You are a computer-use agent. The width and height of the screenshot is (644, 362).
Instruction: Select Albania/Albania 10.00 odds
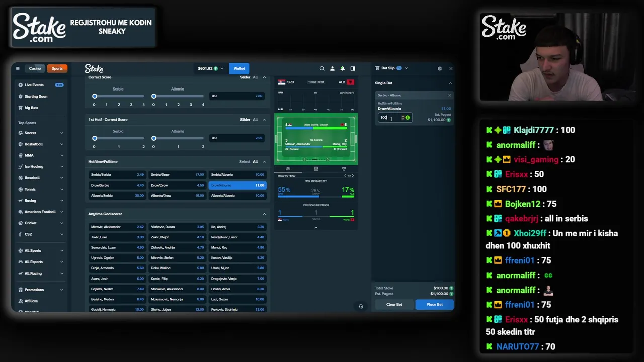237,196
